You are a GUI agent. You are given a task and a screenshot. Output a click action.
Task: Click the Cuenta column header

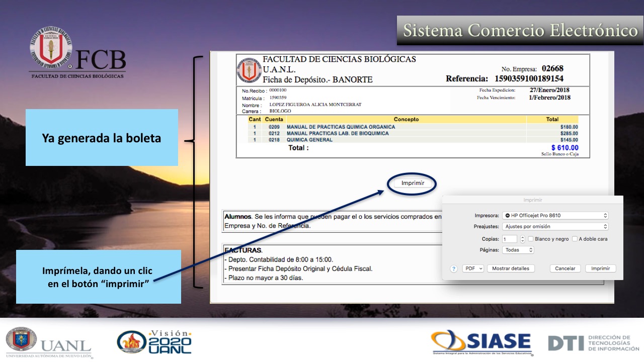[x=274, y=120]
